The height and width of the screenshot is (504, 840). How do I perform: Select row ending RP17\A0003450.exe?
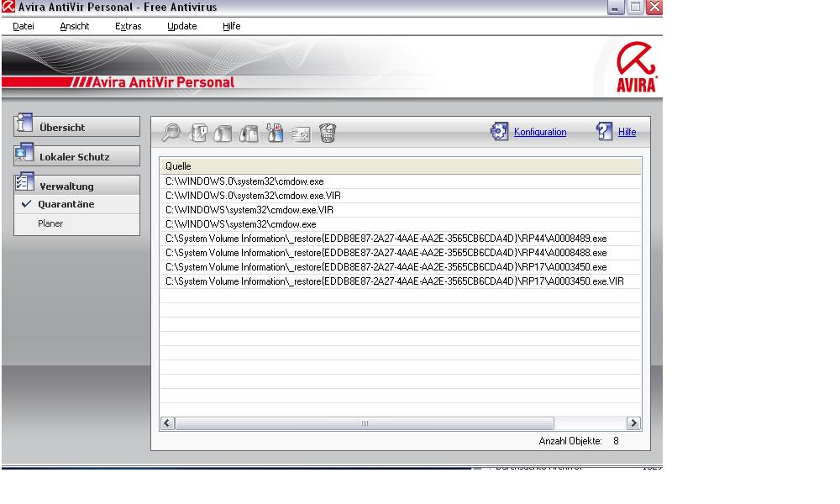pos(400,267)
